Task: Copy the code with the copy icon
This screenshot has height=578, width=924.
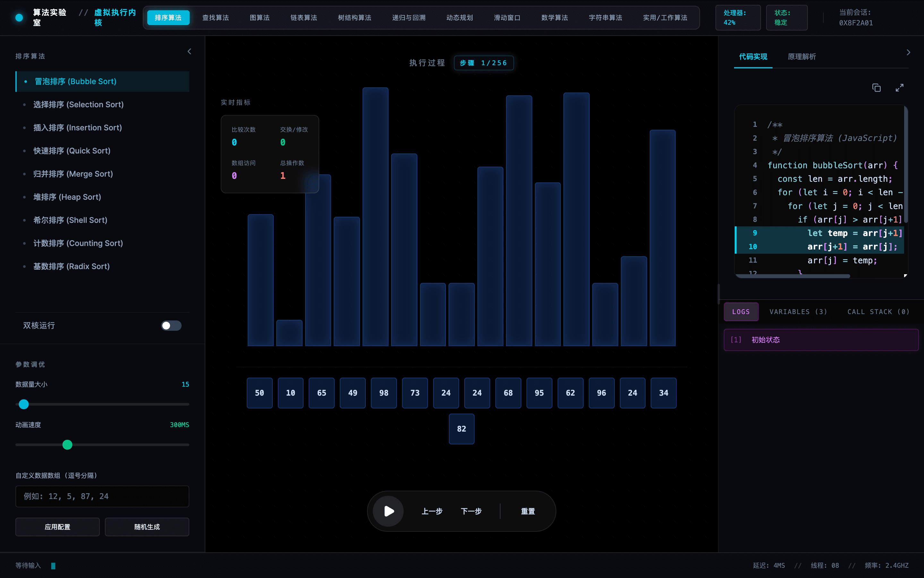Action: tap(876, 88)
